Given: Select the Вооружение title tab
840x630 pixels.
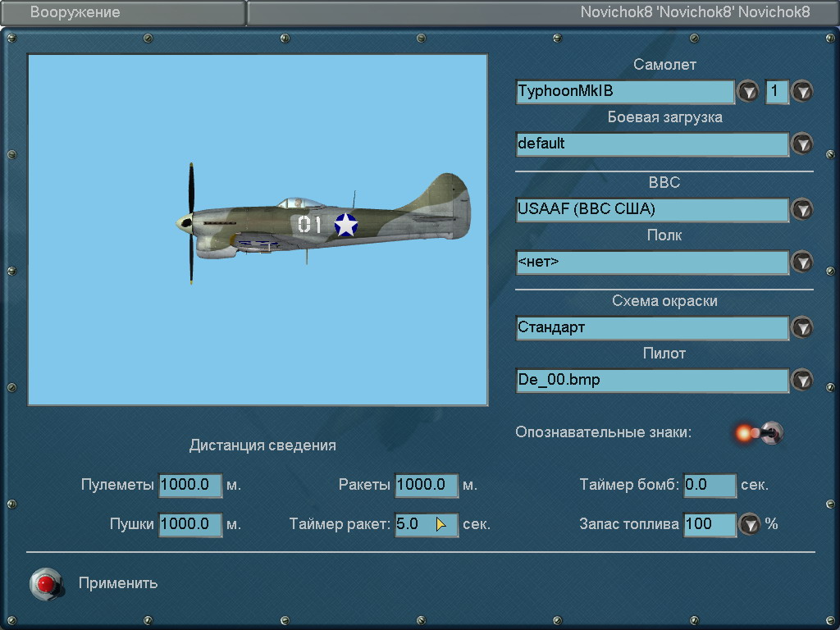Looking at the screenshot, I should (123, 12).
